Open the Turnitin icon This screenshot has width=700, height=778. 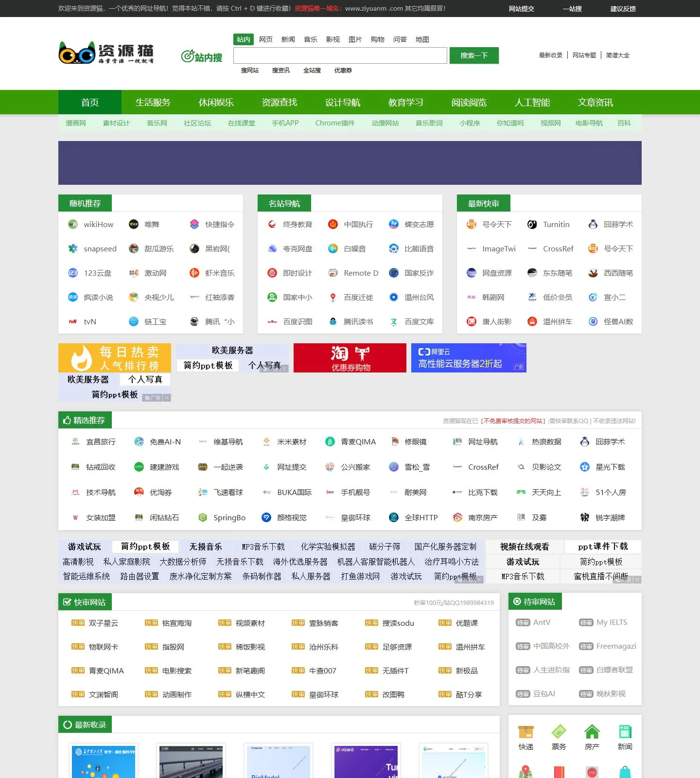(532, 224)
